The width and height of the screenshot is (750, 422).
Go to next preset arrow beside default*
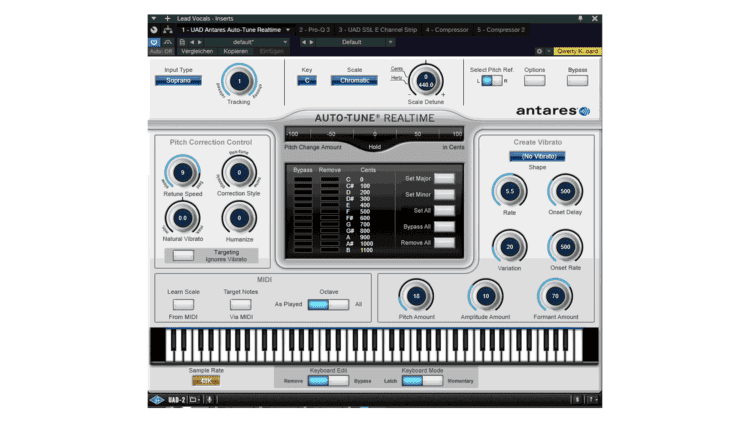pos(200,42)
